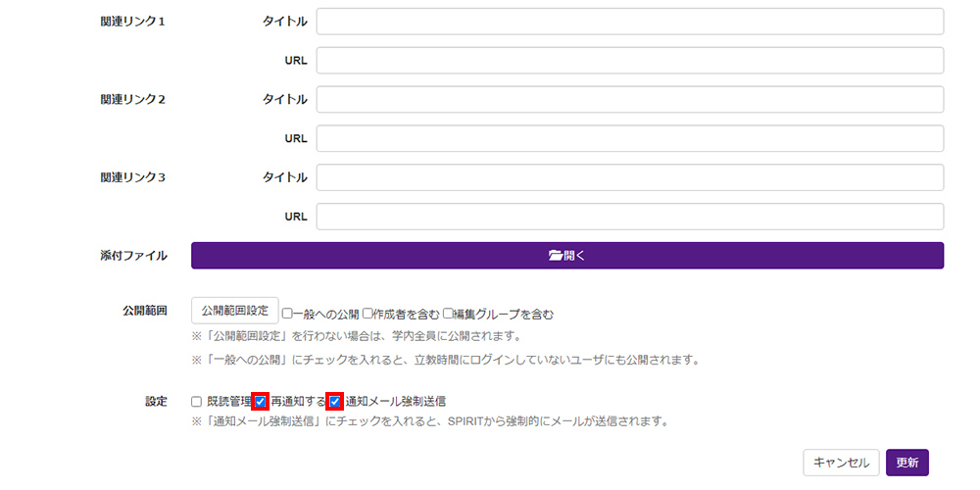This screenshot has width=980, height=490.
Task: Click into the 関連リンク2 URL field
Action: (629, 139)
